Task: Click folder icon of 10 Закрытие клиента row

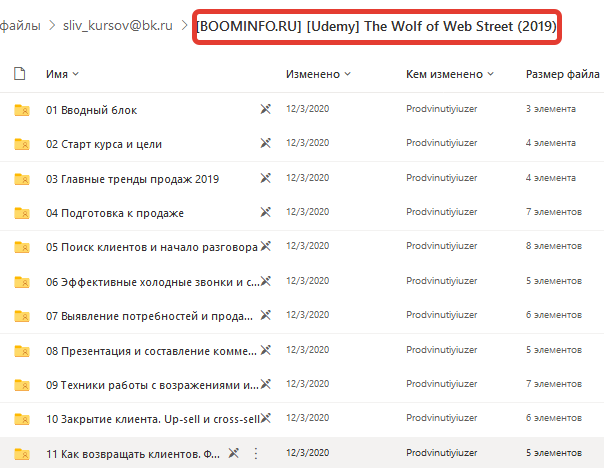Action: [22, 419]
